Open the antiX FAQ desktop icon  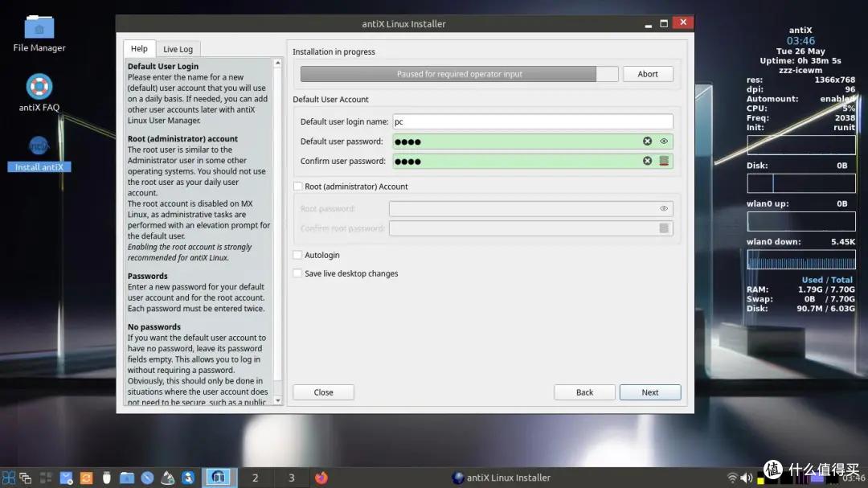pyautogui.click(x=39, y=93)
